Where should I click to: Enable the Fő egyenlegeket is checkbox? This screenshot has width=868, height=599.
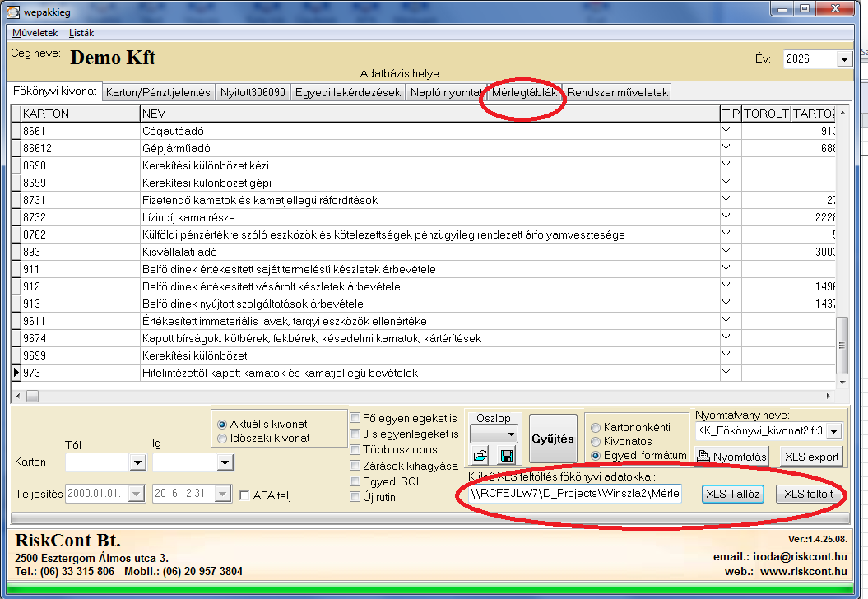(x=355, y=418)
